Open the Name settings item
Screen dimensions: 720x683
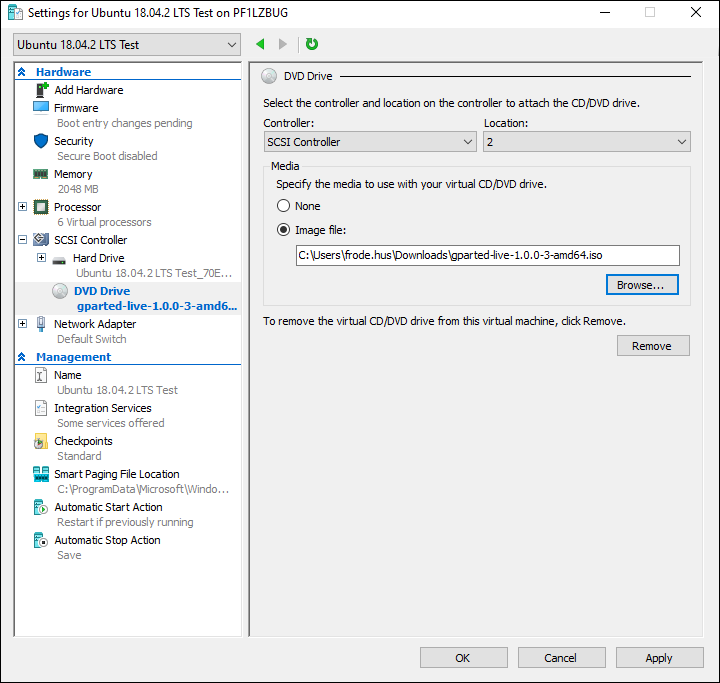point(68,375)
